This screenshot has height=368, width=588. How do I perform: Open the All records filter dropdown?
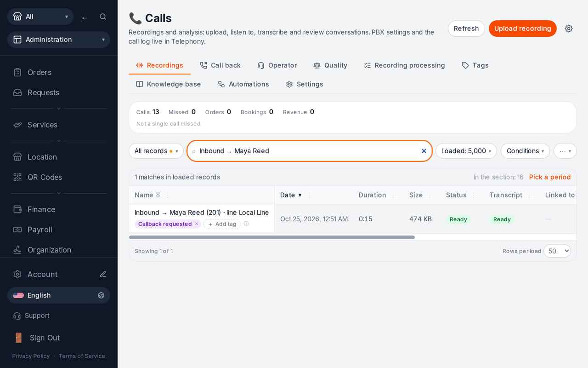(x=156, y=151)
